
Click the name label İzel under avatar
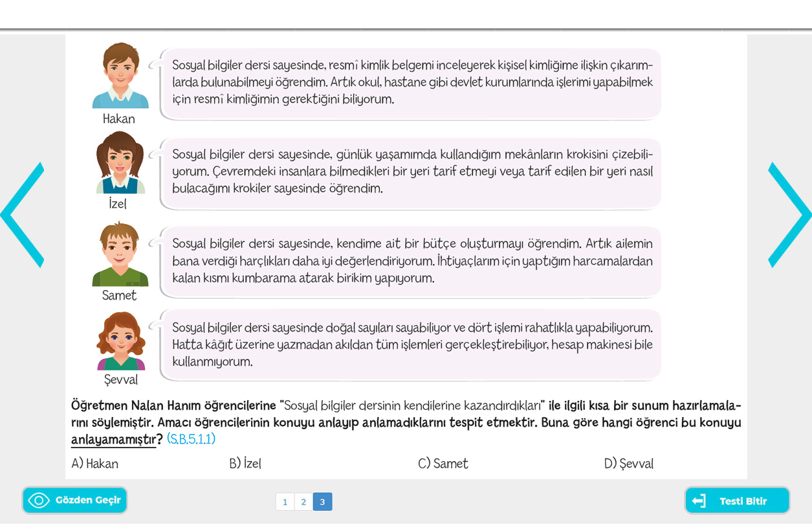point(118,203)
